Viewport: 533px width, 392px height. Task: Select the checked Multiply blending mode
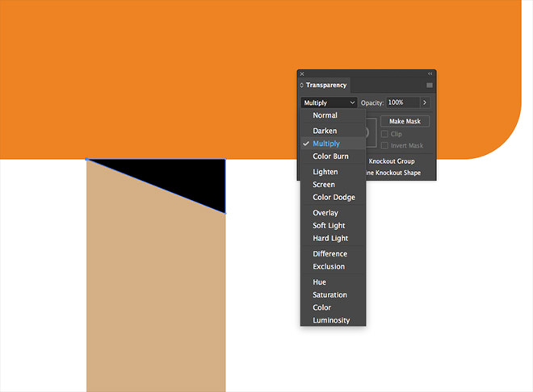pyautogui.click(x=333, y=144)
